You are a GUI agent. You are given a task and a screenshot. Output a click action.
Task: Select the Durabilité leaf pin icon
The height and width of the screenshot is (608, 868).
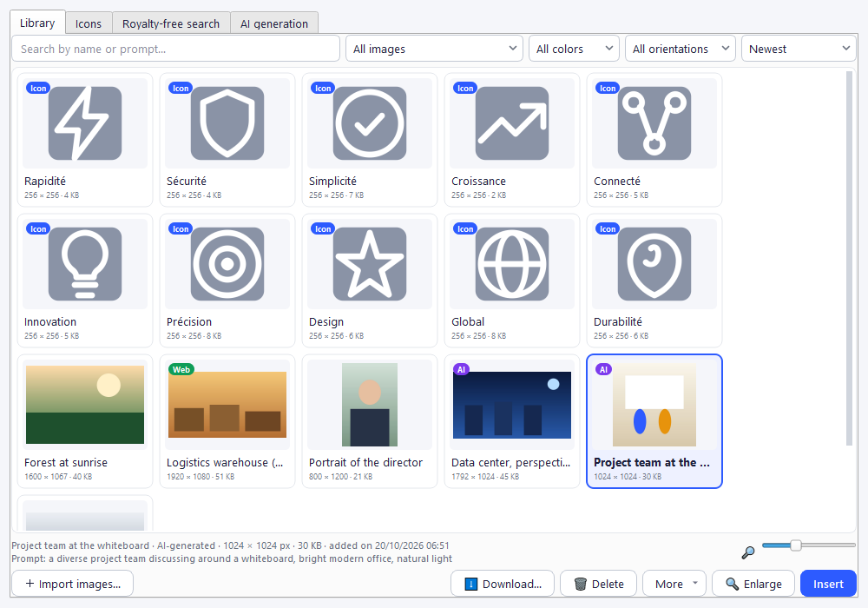tap(654, 264)
